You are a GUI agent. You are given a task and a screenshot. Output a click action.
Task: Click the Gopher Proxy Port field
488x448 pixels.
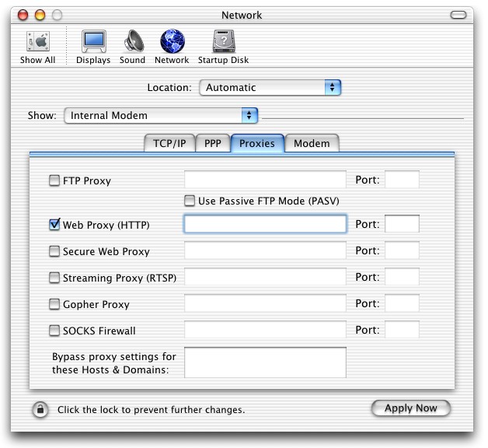point(402,303)
